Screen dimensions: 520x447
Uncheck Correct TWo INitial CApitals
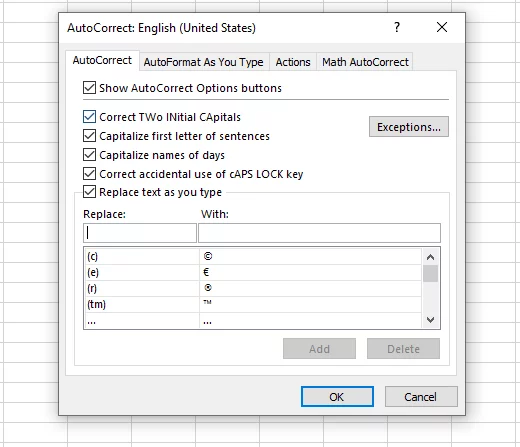click(x=89, y=117)
